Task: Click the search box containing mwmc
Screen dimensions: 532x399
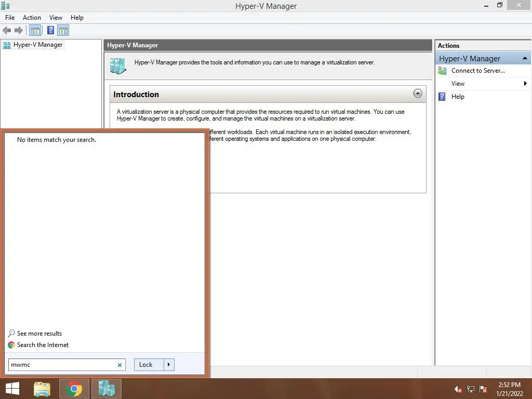Action: [x=67, y=365]
